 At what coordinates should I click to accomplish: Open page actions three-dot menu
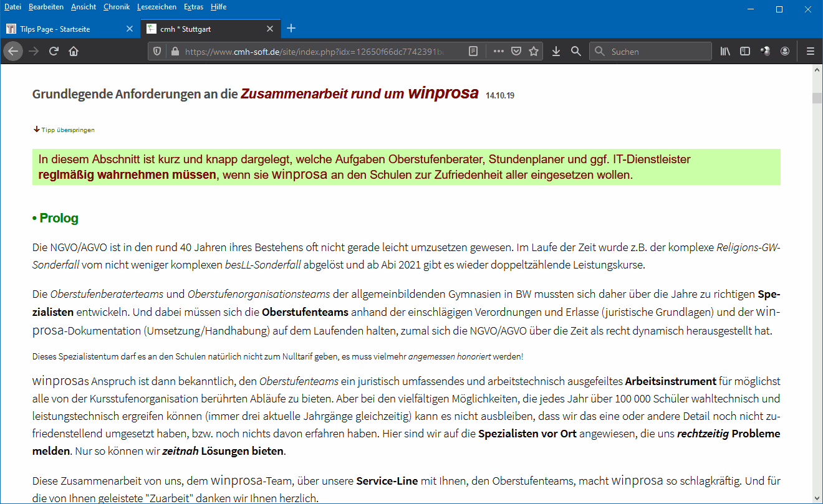pyautogui.click(x=498, y=52)
